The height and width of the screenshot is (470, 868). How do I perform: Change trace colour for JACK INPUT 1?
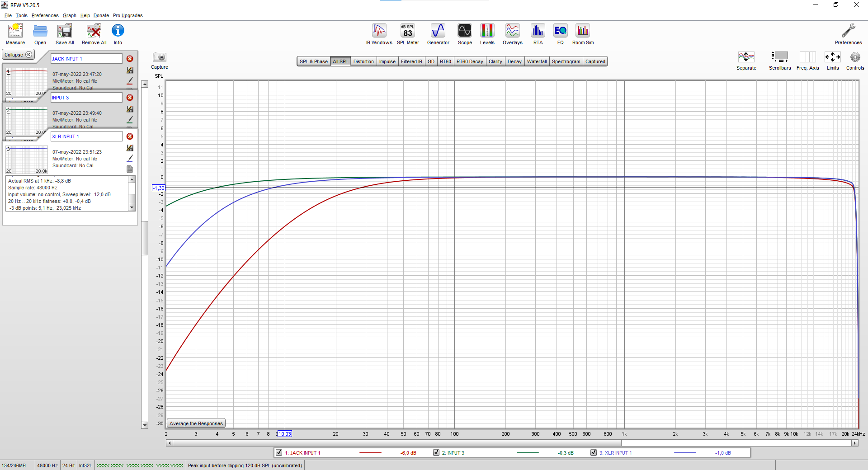130,80
